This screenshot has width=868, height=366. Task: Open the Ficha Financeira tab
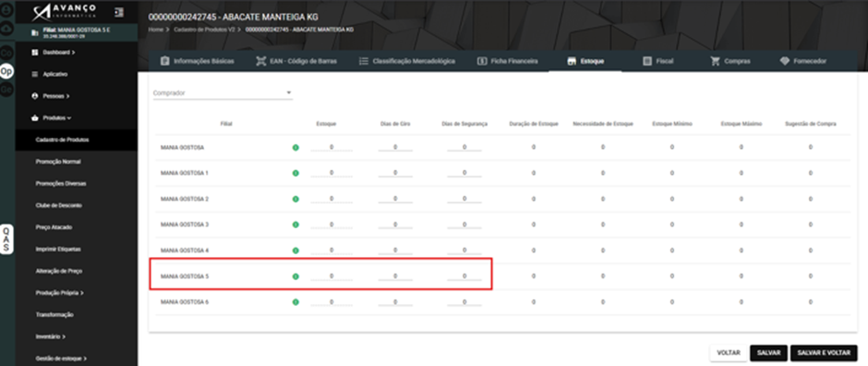pos(508,61)
